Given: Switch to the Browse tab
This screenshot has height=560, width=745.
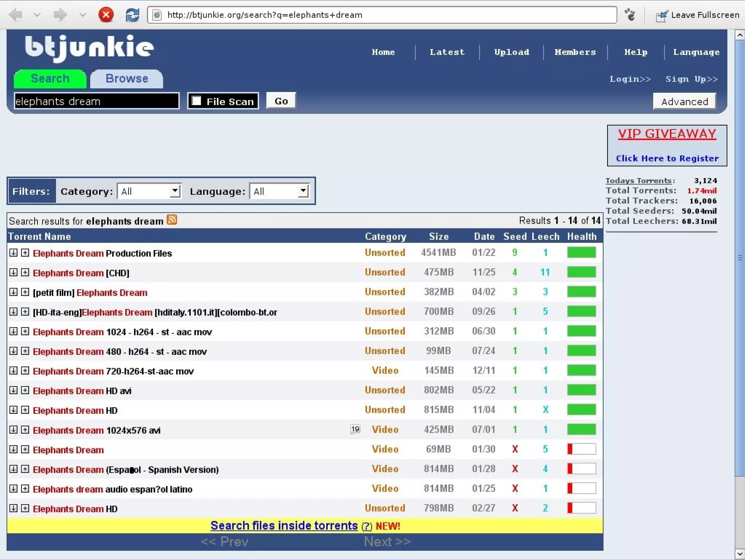Looking at the screenshot, I should [x=127, y=79].
